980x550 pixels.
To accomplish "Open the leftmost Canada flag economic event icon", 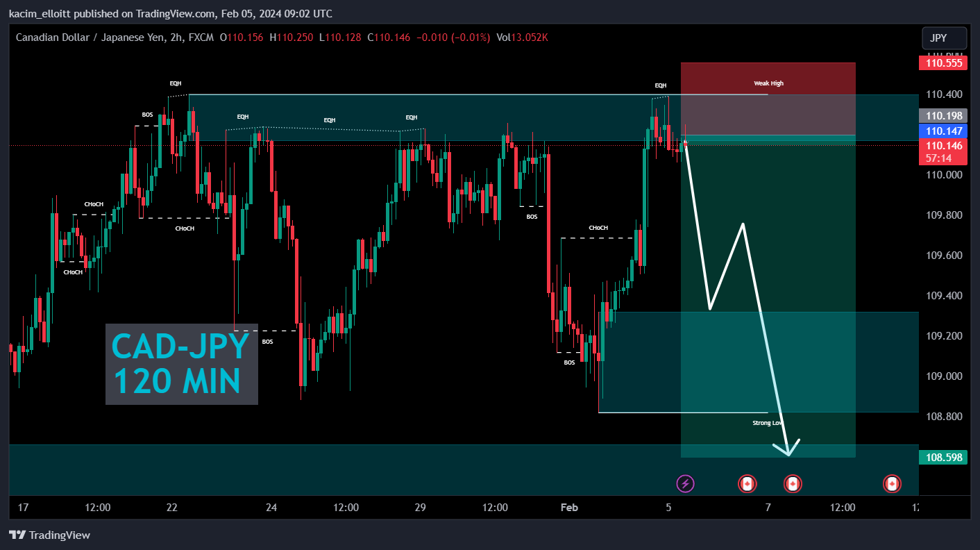I will click(x=747, y=483).
